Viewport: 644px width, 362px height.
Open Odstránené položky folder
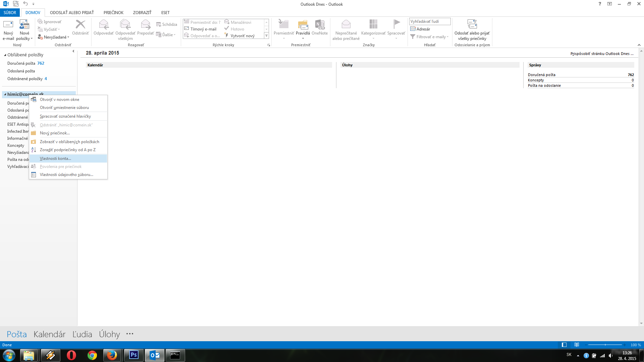(25, 79)
